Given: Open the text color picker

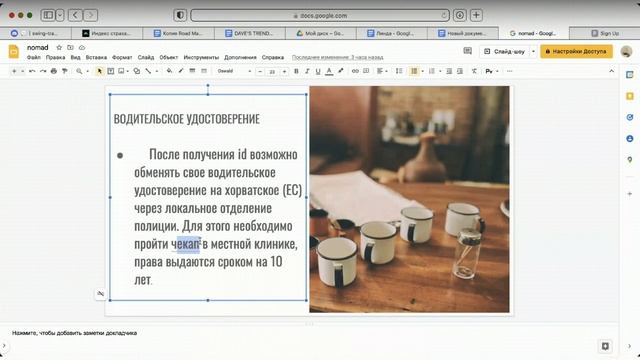Looking at the screenshot, I should [329, 71].
